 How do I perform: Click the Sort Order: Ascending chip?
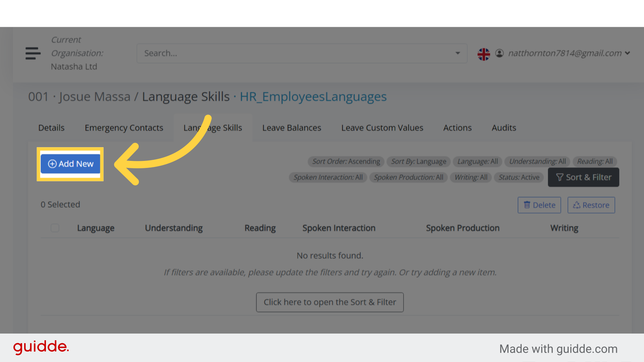[346, 162]
